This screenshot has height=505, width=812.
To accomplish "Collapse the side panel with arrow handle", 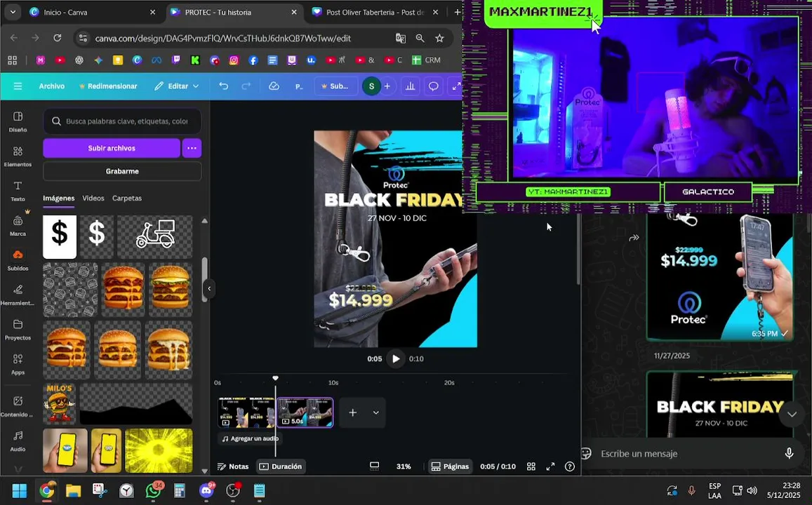I will click(x=208, y=289).
